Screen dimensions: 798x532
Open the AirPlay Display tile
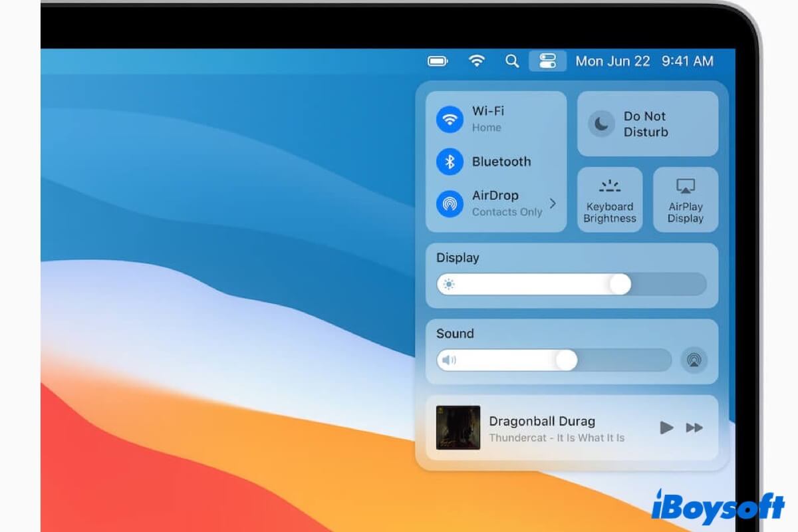pyautogui.click(x=685, y=199)
